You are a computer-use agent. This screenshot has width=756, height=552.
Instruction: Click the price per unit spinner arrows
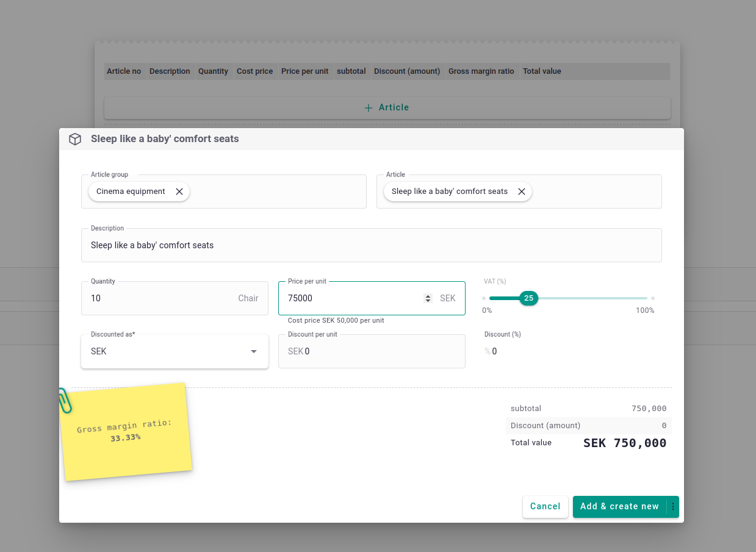(427, 298)
